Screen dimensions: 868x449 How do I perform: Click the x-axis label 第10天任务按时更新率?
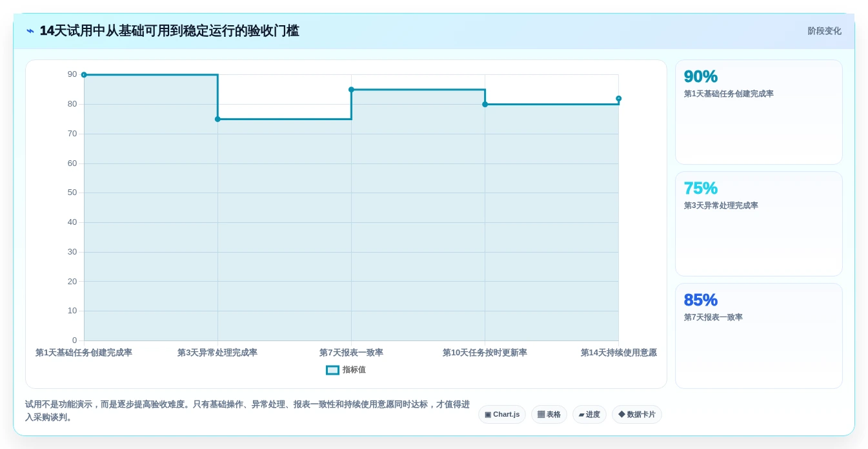click(485, 353)
